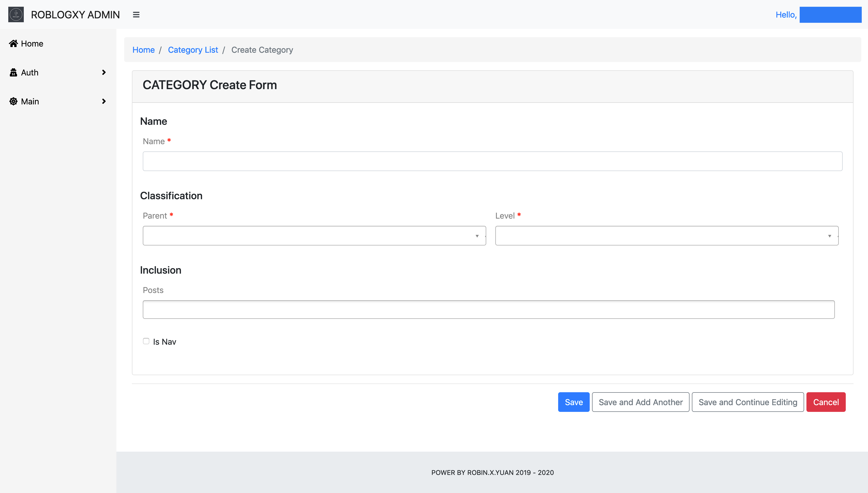The image size is (868, 493).
Task: Expand Main menu chevron arrow
Action: (x=104, y=101)
